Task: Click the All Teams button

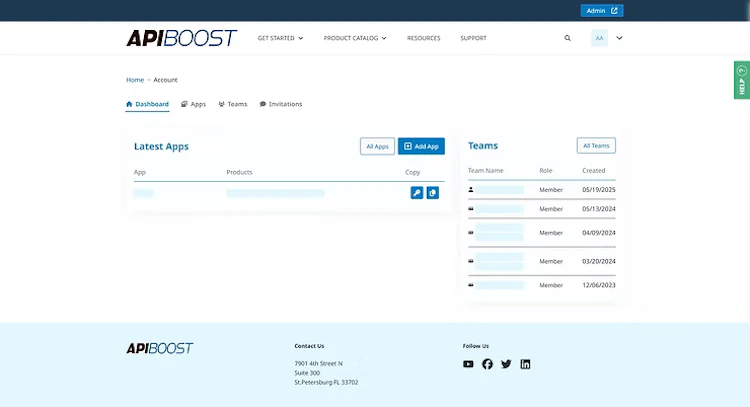Action: (596, 145)
